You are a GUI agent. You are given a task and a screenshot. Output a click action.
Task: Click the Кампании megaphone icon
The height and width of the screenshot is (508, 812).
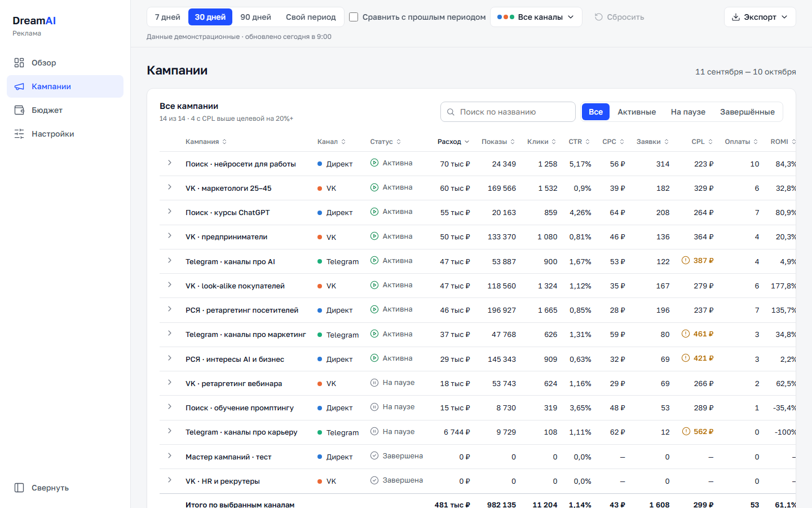point(19,86)
